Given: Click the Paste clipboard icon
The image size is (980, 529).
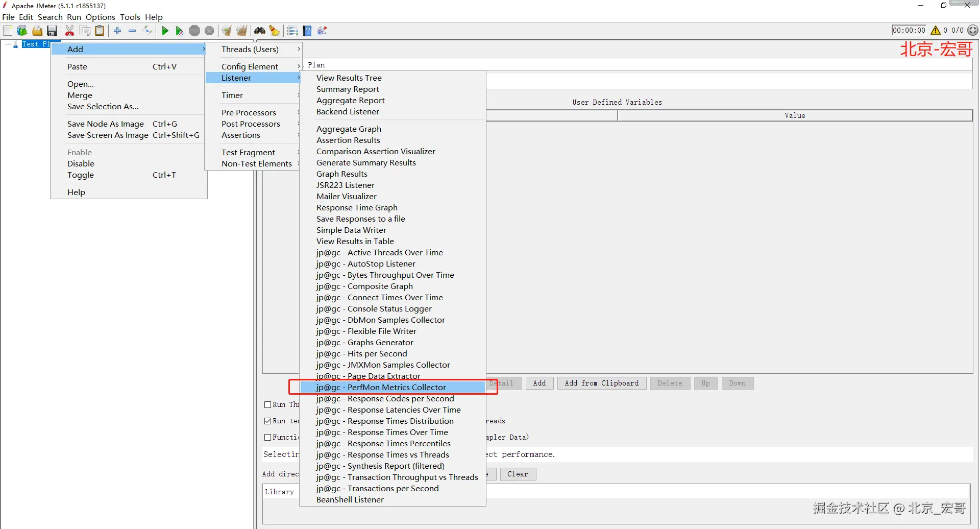Looking at the screenshot, I should coord(100,31).
